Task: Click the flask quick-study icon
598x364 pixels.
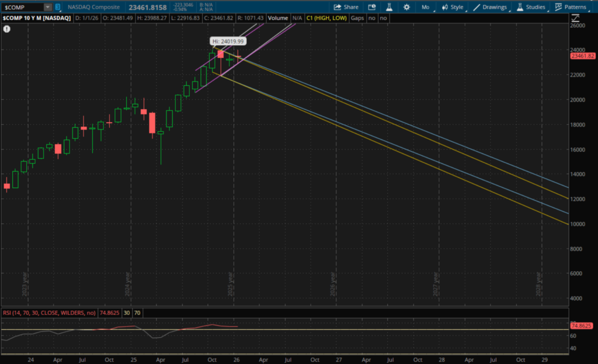Action: tap(389, 7)
